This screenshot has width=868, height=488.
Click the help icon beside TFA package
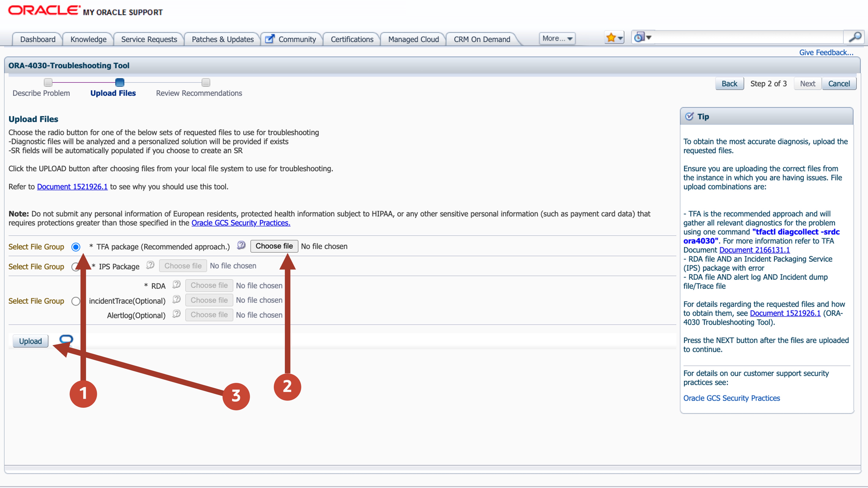241,245
